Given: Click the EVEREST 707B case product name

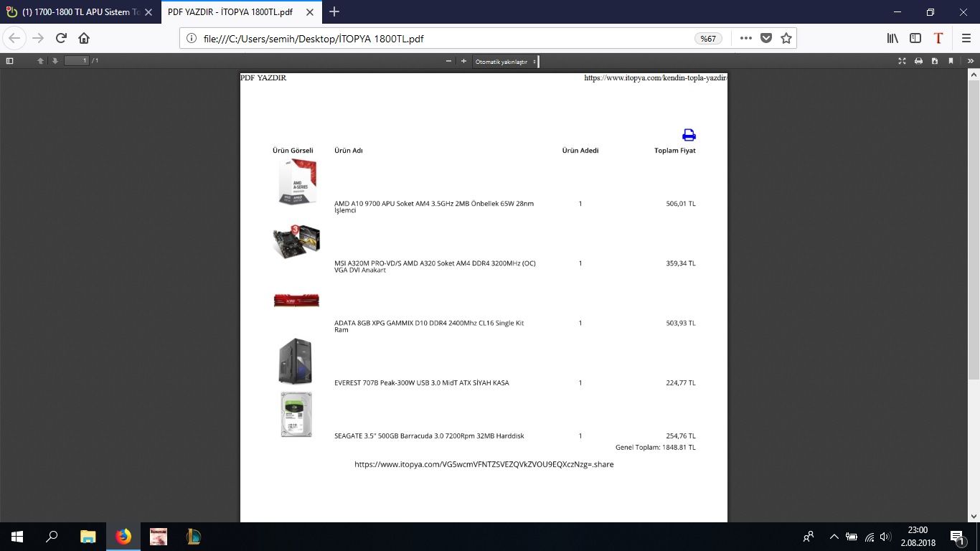Looking at the screenshot, I should [x=422, y=383].
